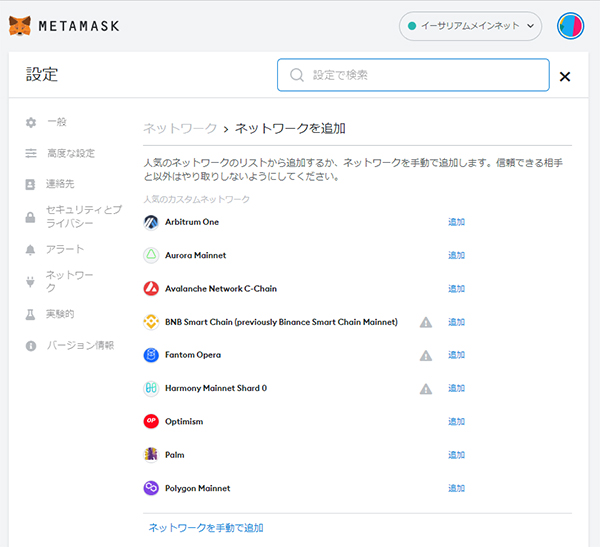600x547 pixels.
Task: Click Avalanche Network C-Chain name
Action: [x=221, y=289]
